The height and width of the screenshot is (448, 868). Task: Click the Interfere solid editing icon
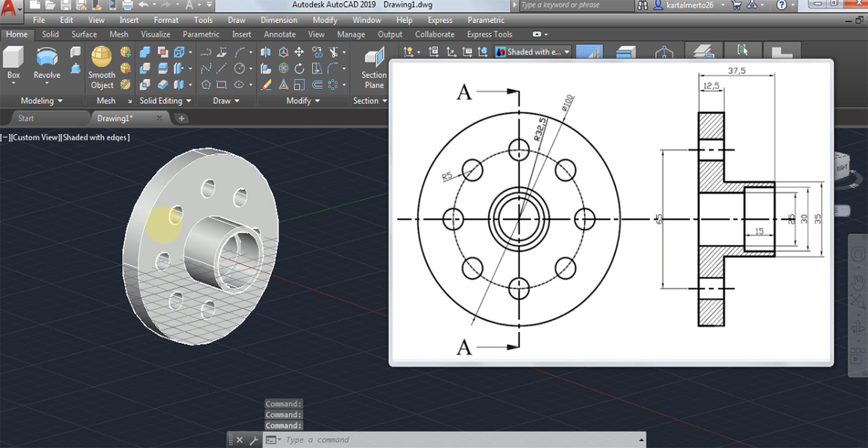(x=163, y=52)
